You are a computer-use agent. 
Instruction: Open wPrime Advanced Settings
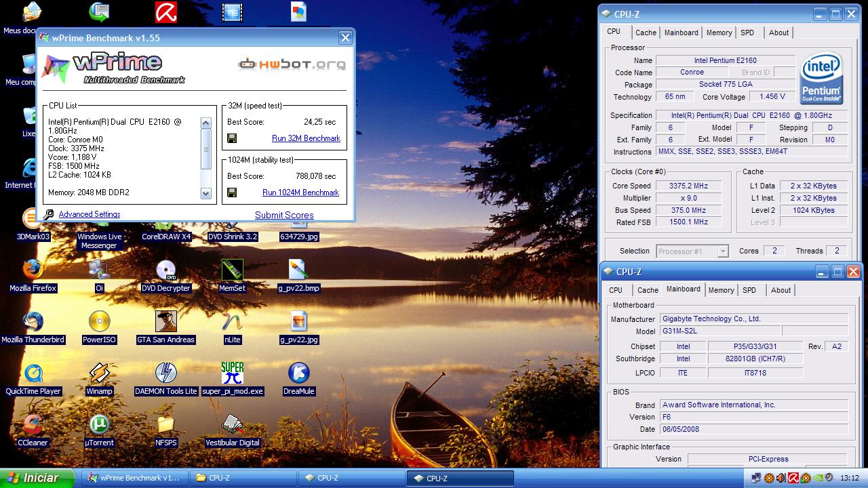[x=89, y=214]
